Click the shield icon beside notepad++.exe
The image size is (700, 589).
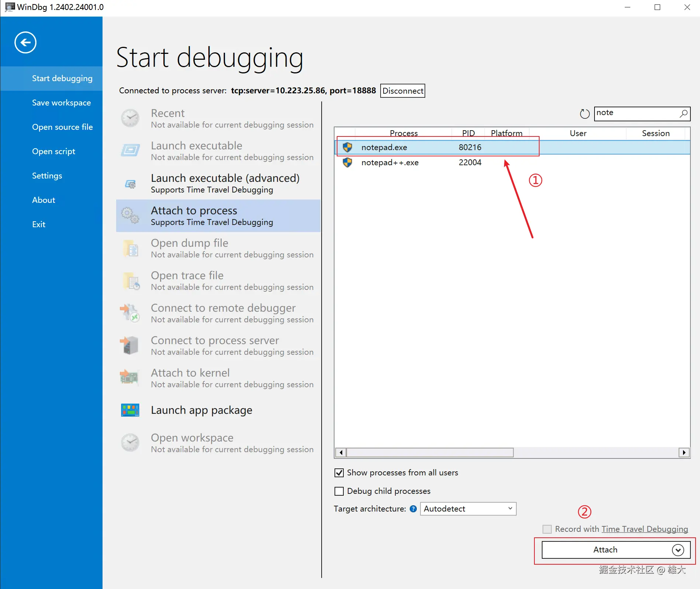(x=347, y=162)
